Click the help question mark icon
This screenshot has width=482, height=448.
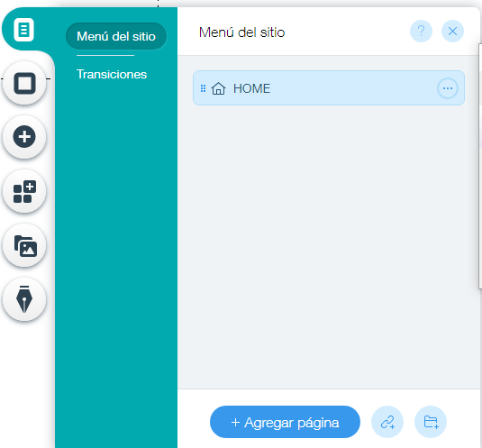(421, 31)
